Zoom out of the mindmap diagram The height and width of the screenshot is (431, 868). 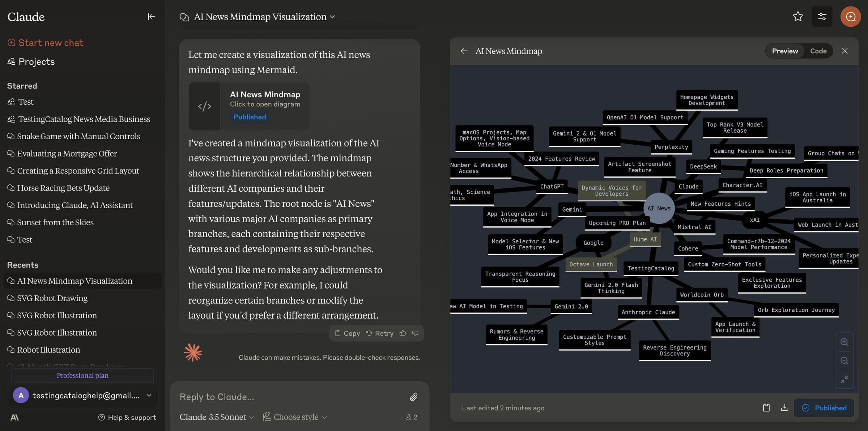(844, 360)
